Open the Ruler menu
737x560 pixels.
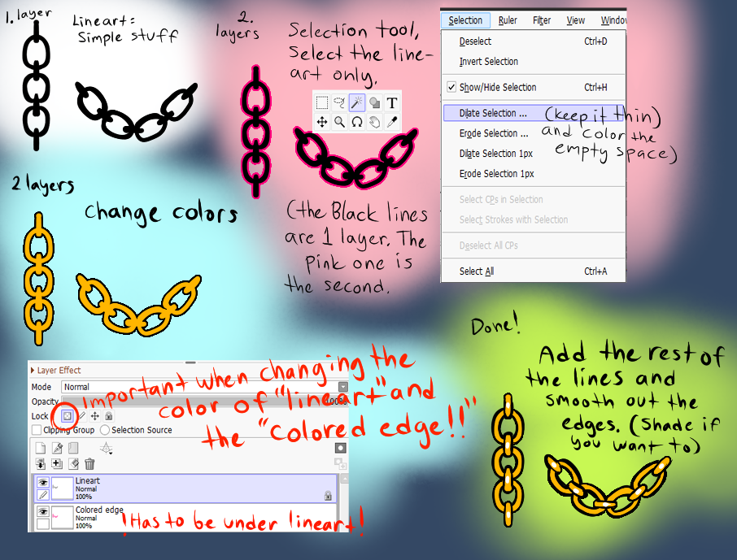[x=508, y=20]
